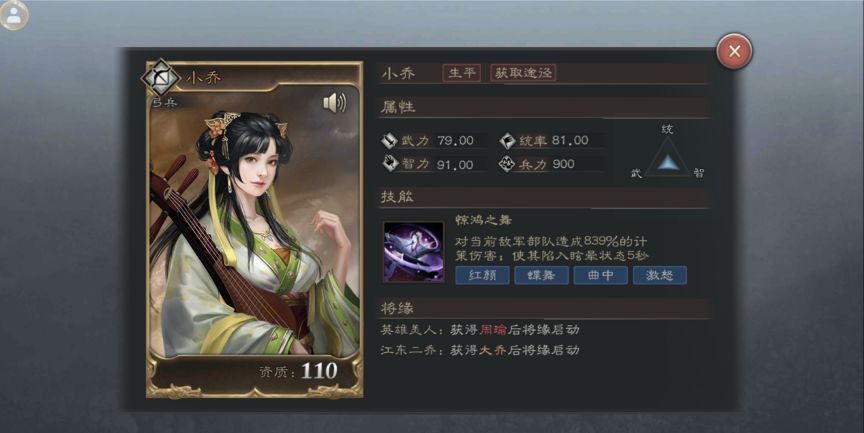
Task: Click the 兵力 troops attribute icon
Action: point(507,164)
